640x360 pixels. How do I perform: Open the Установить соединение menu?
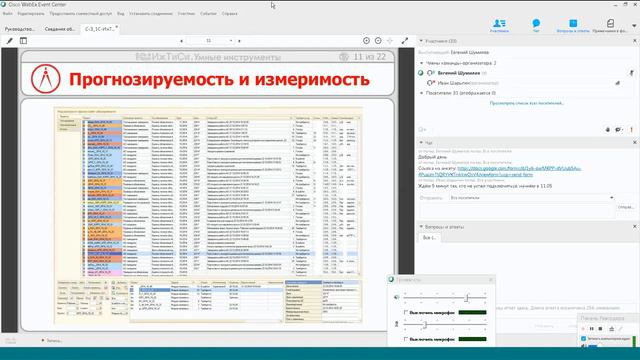(x=151, y=13)
